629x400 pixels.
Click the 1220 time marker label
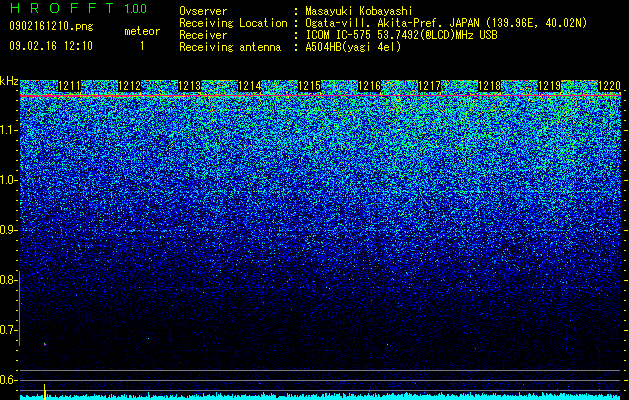tap(610, 86)
